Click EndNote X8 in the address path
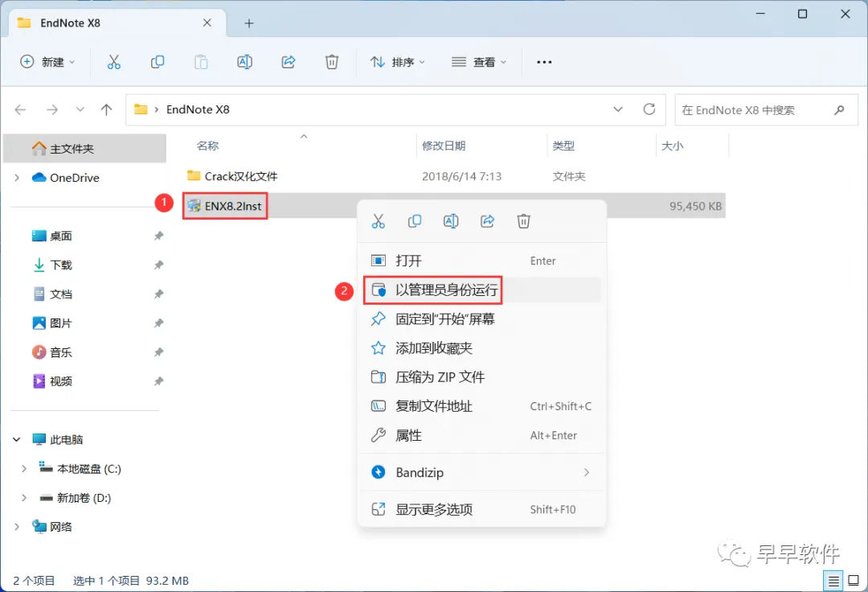The image size is (868, 592). coord(198,109)
